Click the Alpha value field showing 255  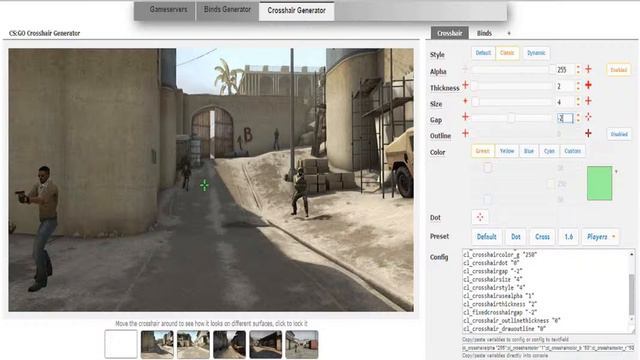565,70
